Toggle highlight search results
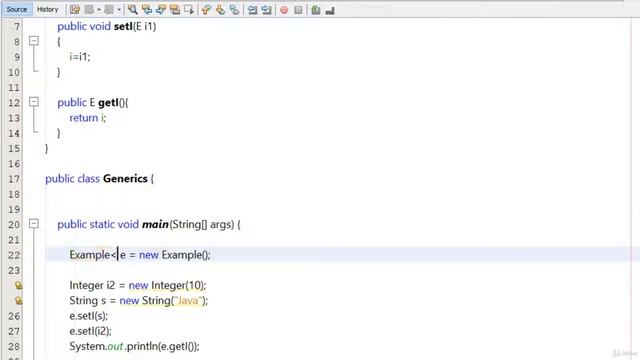Viewport: 640px width, 360px height. (x=175, y=10)
